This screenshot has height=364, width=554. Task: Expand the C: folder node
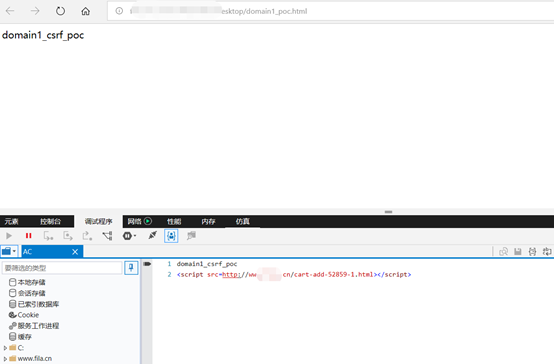5,348
